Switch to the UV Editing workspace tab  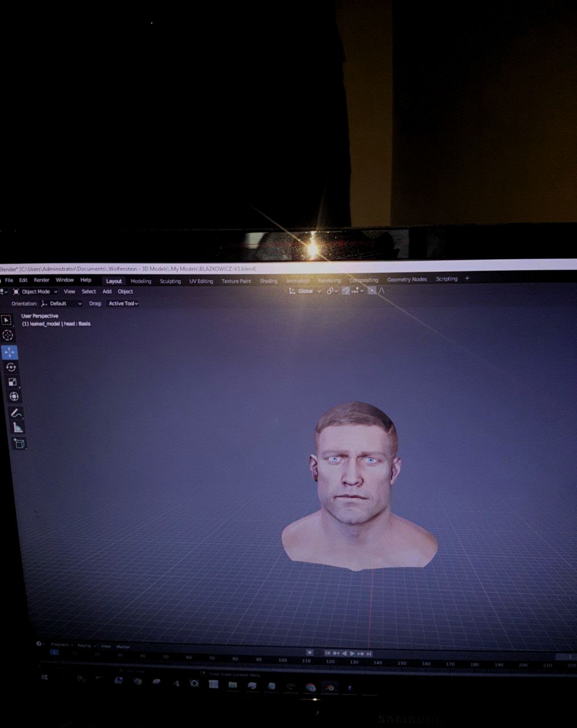201,281
